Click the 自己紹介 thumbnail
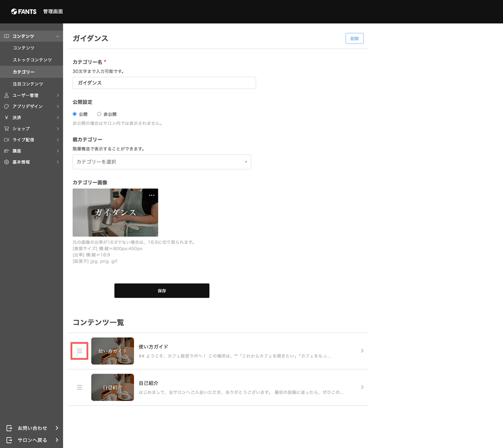503x448 pixels. 113,387
